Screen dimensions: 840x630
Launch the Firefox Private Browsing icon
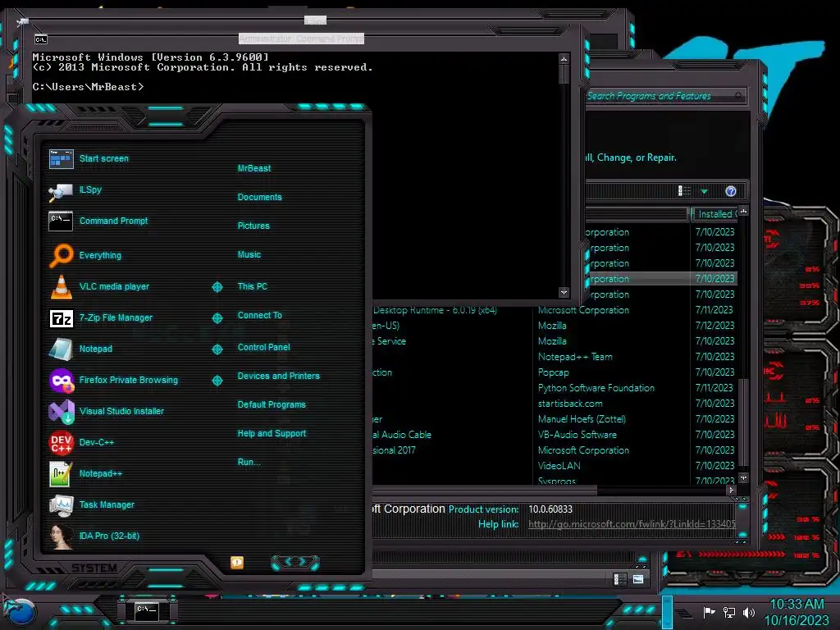(x=61, y=381)
